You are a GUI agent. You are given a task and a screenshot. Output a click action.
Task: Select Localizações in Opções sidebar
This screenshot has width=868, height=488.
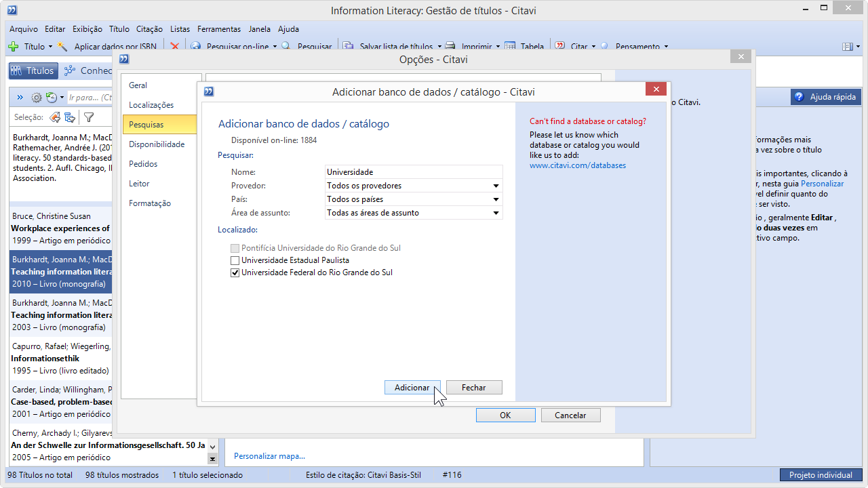[x=160, y=105]
